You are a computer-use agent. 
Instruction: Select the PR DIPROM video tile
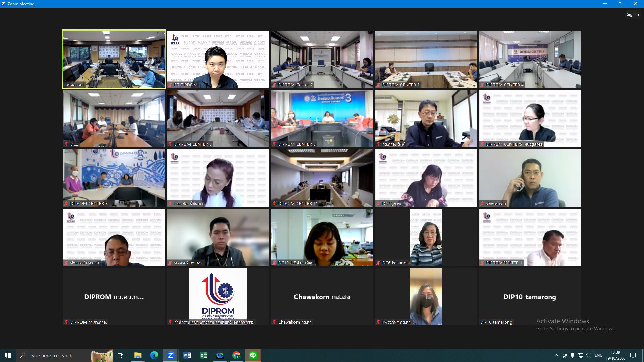point(218,59)
